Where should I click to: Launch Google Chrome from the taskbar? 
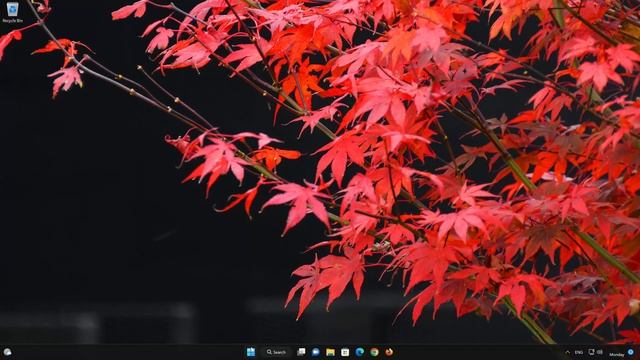pyautogui.click(x=374, y=352)
